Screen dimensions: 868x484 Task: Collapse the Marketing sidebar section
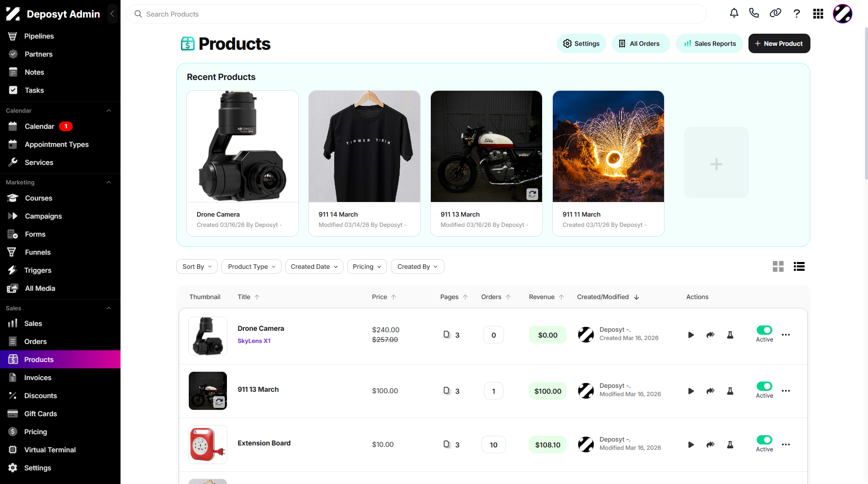coord(109,182)
